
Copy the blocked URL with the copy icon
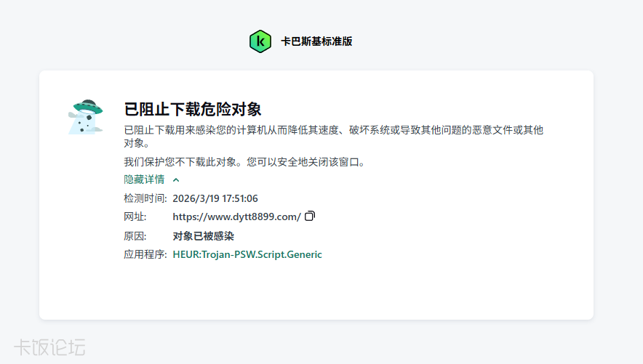pyautogui.click(x=310, y=217)
